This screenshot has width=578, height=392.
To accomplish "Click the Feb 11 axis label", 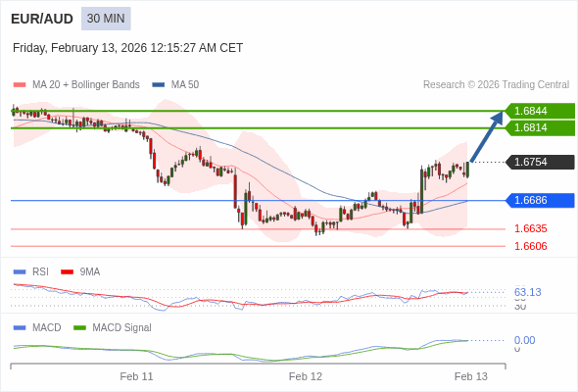I will click(136, 376).
